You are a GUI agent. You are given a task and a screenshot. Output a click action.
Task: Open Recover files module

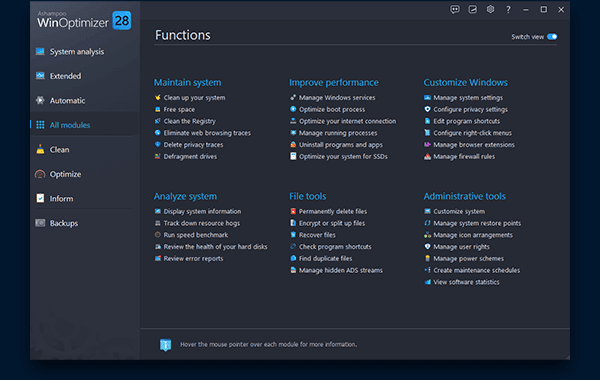pyautogui.click(x=317, y=235)
